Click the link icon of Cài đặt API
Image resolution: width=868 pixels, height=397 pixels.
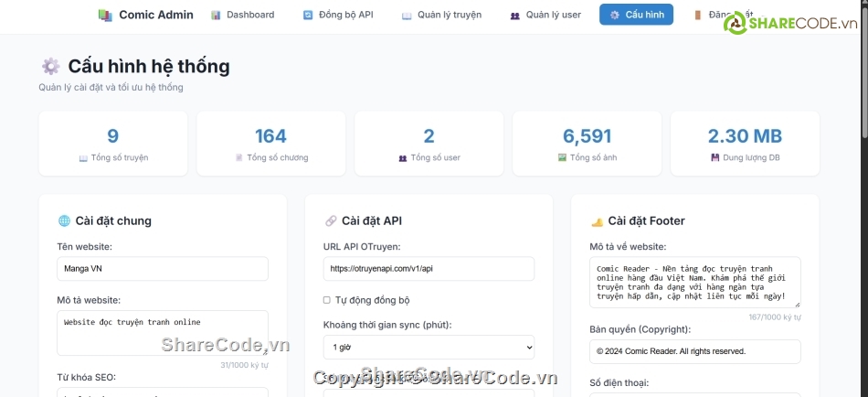tap(331, 221)
